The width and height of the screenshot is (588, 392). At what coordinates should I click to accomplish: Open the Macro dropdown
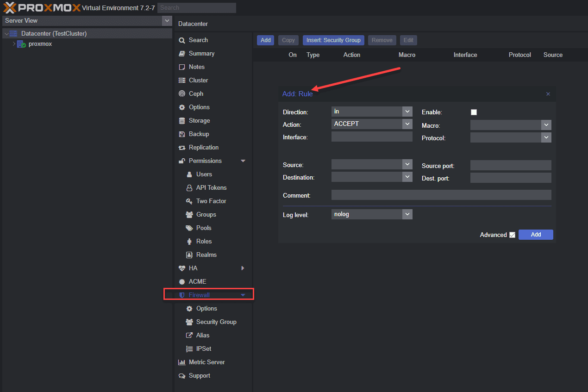point(546,125)
